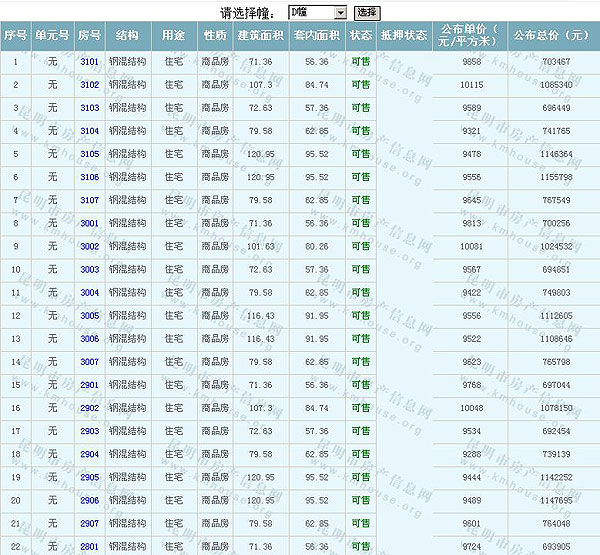Open room 3107 details link

[90, 200]
